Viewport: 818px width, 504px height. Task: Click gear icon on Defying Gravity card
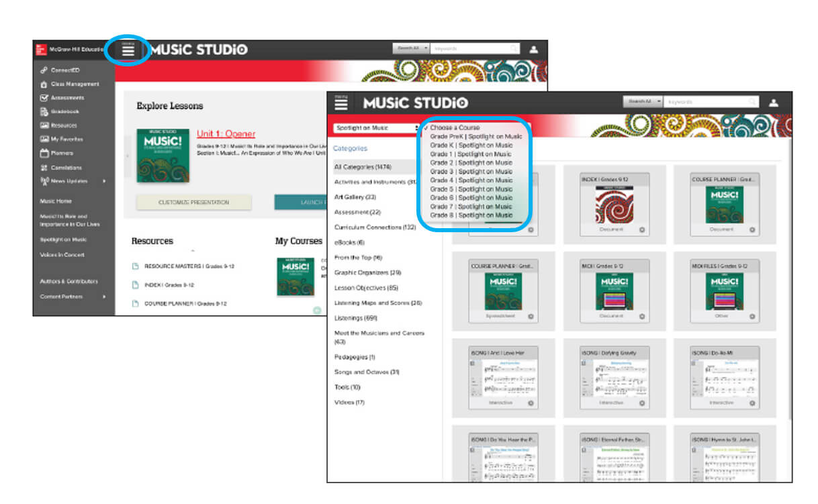[641, 403]
